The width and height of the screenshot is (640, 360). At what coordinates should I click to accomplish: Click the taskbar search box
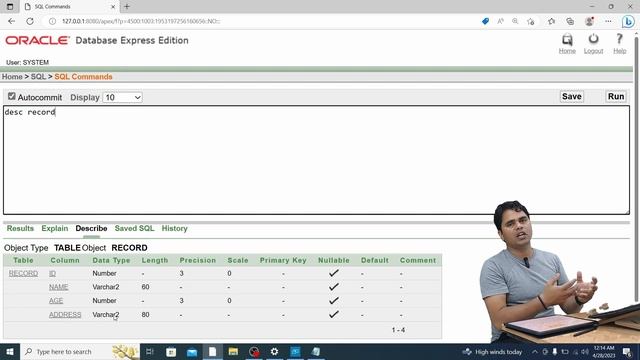(x=80, y=351)
